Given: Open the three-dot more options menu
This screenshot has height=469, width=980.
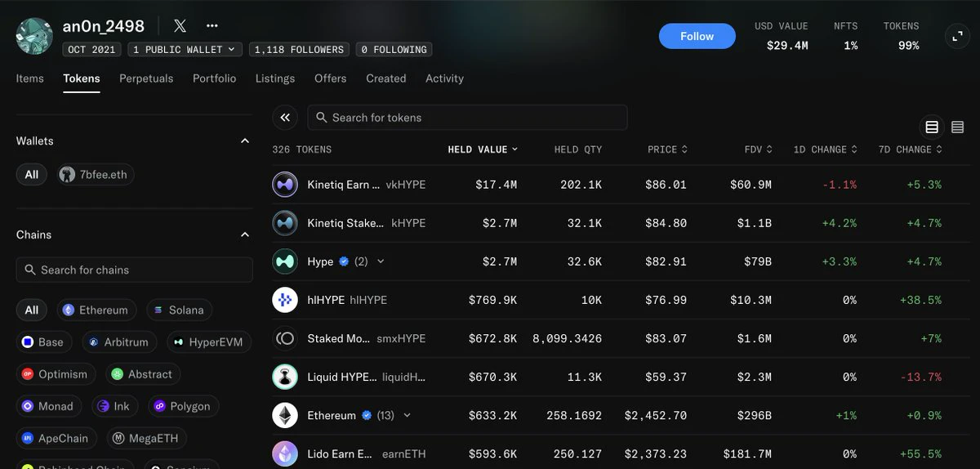Looking at the screenshot, I should pyautogui.click(x=212, y=26).
